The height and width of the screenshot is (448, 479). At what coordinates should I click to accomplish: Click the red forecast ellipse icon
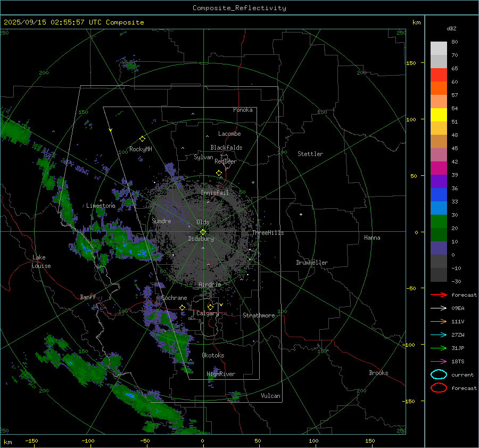click(439, 388)
